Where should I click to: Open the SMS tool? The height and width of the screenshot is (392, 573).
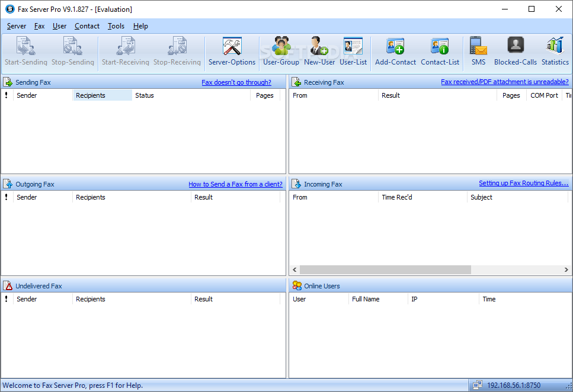(478, 51)
